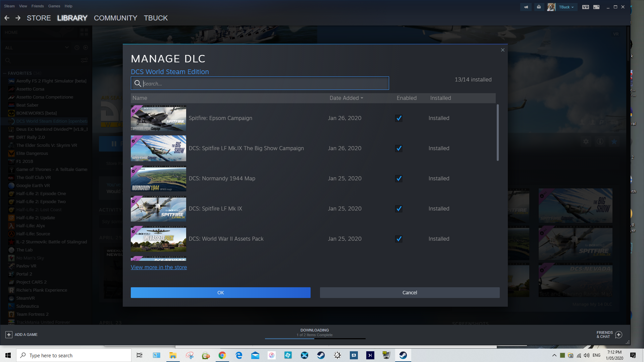Show hidden system tray icons

click(554, 355)
